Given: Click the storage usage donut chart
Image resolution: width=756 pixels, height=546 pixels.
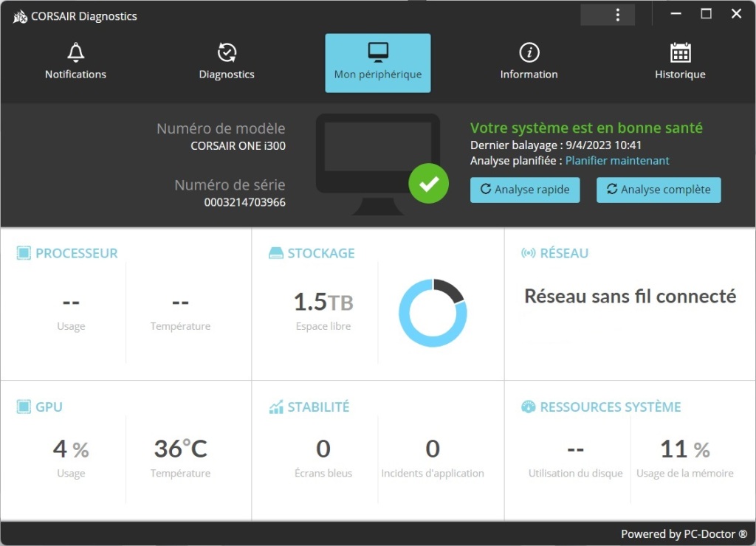Looking at the screenshot, I should pyautogui.click(x=433, y=314).
